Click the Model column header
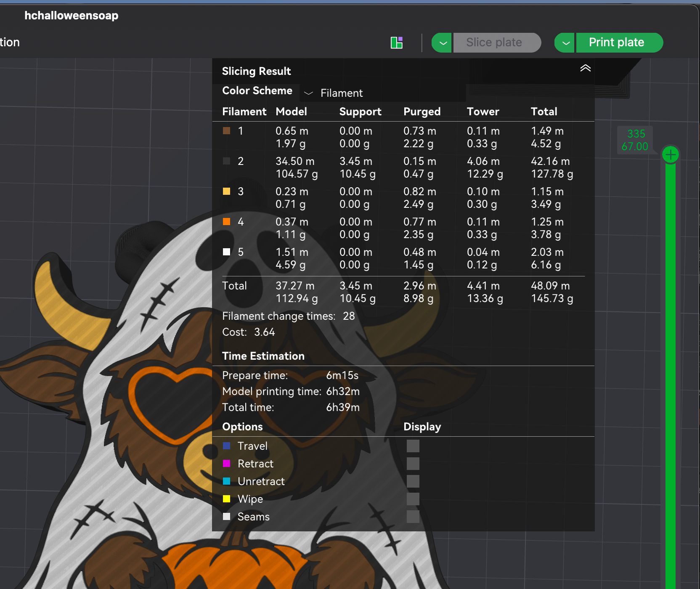Screen dimensions: 700x589 click(x=291, y=111)
